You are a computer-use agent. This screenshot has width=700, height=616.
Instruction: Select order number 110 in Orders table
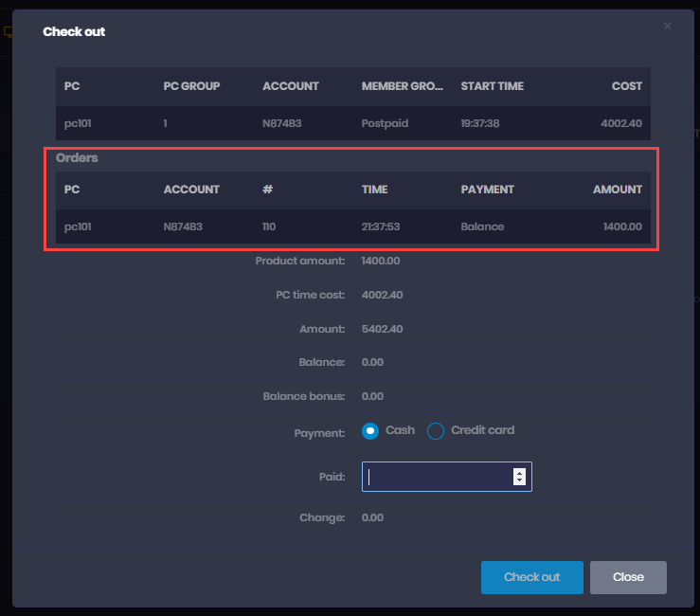pyautogui.click(x=269, y=226)
